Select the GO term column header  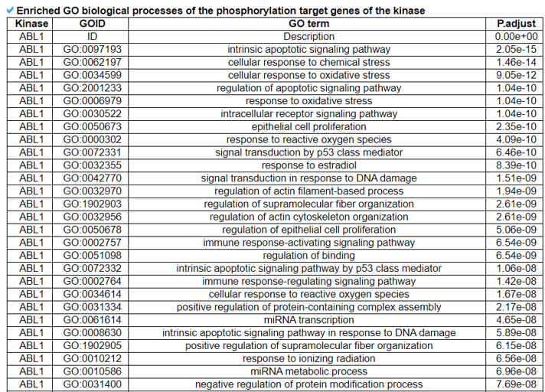click(x=308, y=24)
